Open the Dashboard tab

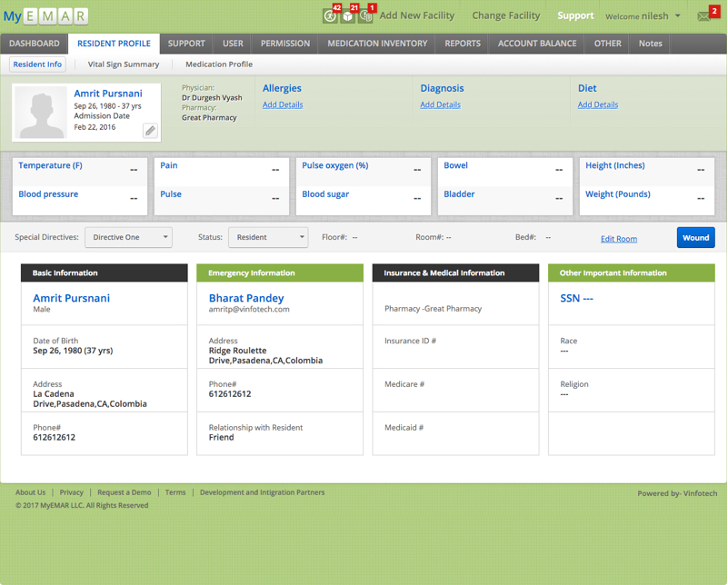pyautogui.click(x=35, y=44)
